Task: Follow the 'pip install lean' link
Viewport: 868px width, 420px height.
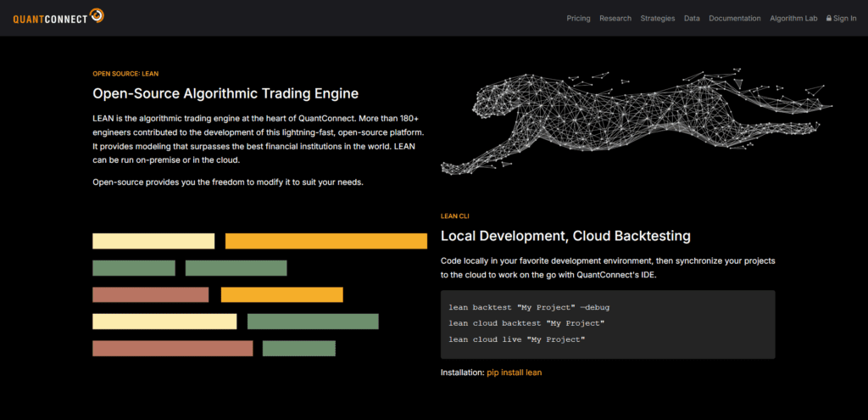Action: [x=514, y=372]
